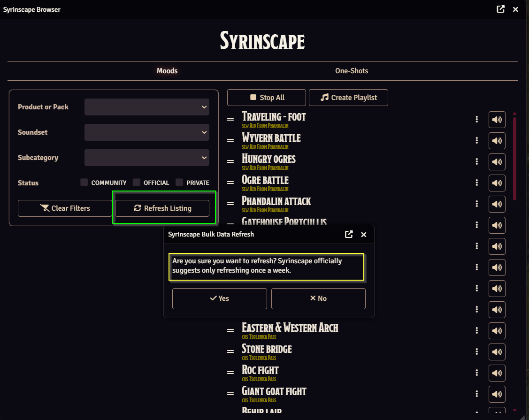The width and height of the screenshot is (529, 420).
Task: Click the drag handle beside Traveling - foot
Action: (x=230, y=119)
